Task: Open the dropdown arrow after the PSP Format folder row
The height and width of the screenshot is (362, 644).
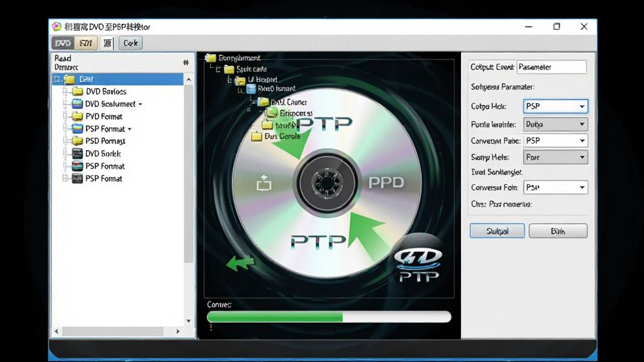Action: coord(130,129)
